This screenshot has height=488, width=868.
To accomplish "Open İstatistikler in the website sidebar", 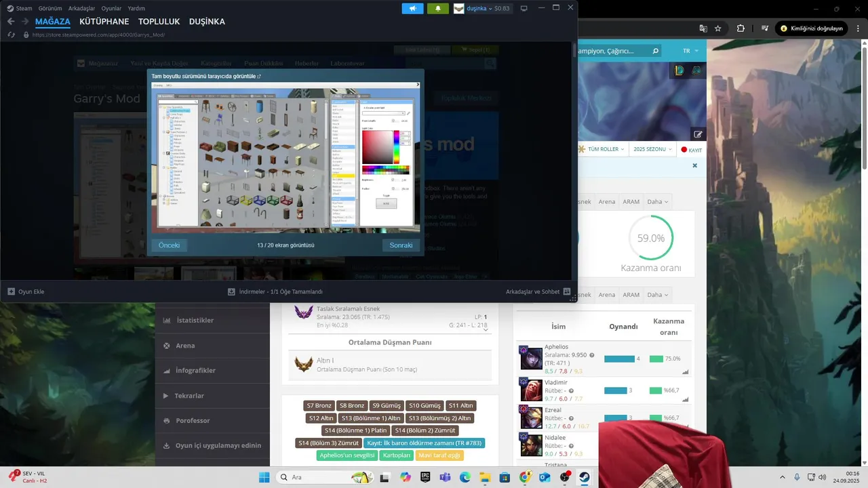I will click(212, 321).
